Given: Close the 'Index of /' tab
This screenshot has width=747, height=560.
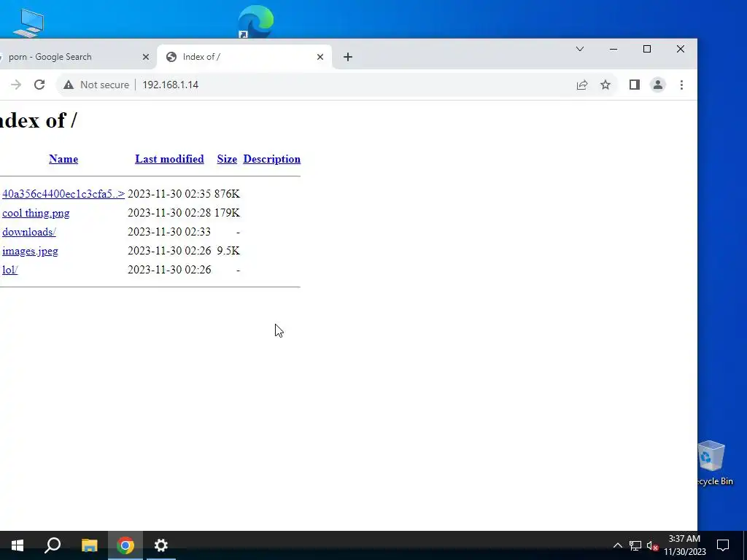Looking at the screenshot, I should point(320,57).
